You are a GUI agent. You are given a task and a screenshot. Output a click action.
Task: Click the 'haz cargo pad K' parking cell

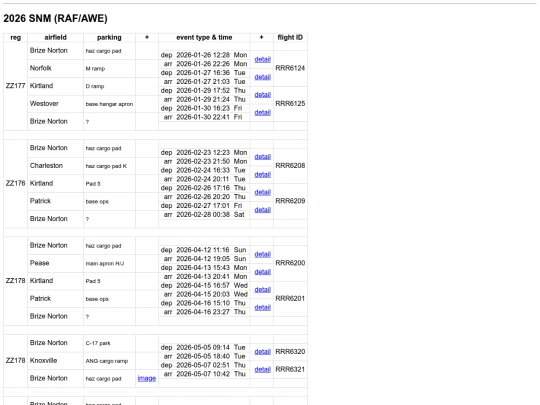(x=109, y=166)
